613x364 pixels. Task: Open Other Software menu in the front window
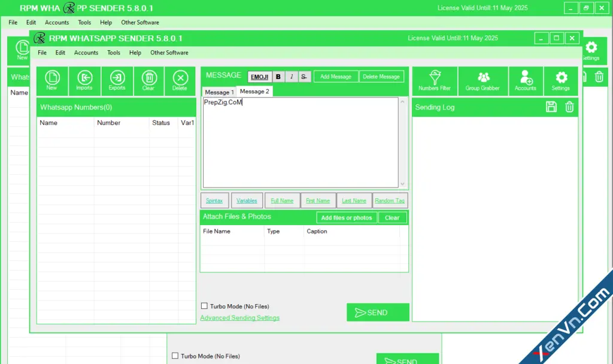click(169, 53)
